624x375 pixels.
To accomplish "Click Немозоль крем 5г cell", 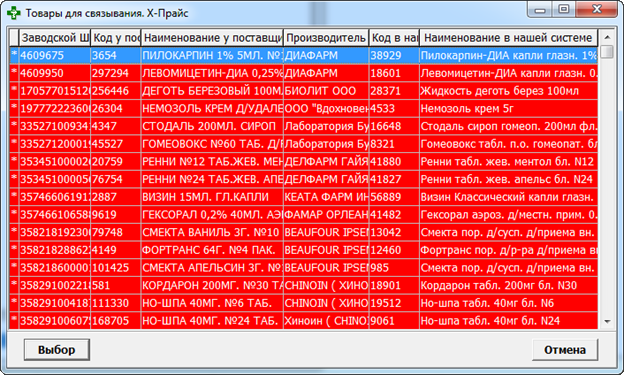I will (x=509, y=108).
